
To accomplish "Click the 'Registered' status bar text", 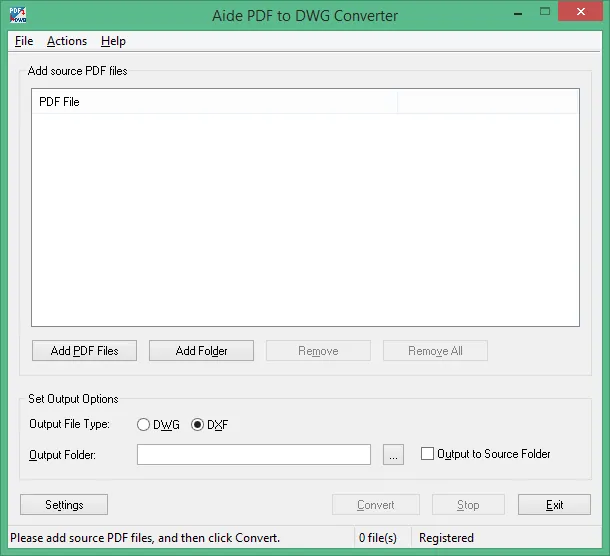I will [x=446, y=538].
